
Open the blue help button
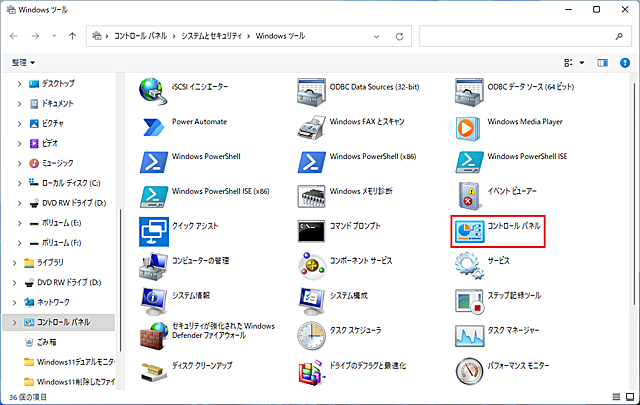point(624,62)
